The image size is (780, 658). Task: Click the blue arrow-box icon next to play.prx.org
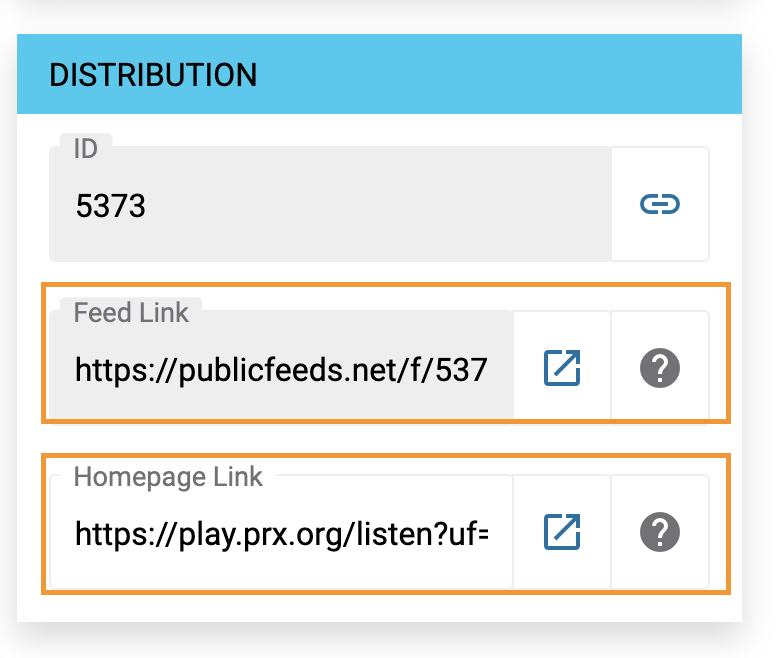click(562, 532)
